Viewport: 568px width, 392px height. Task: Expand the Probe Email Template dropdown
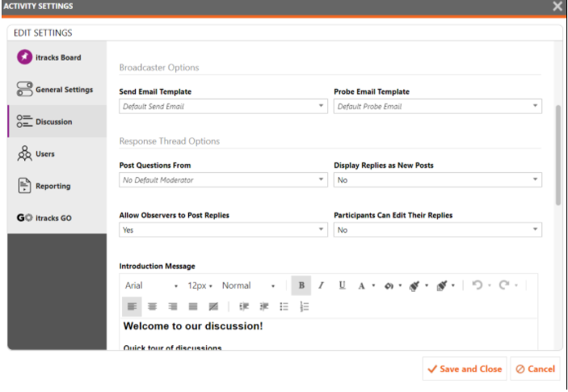pyautogui.click(x=438, y=107)
